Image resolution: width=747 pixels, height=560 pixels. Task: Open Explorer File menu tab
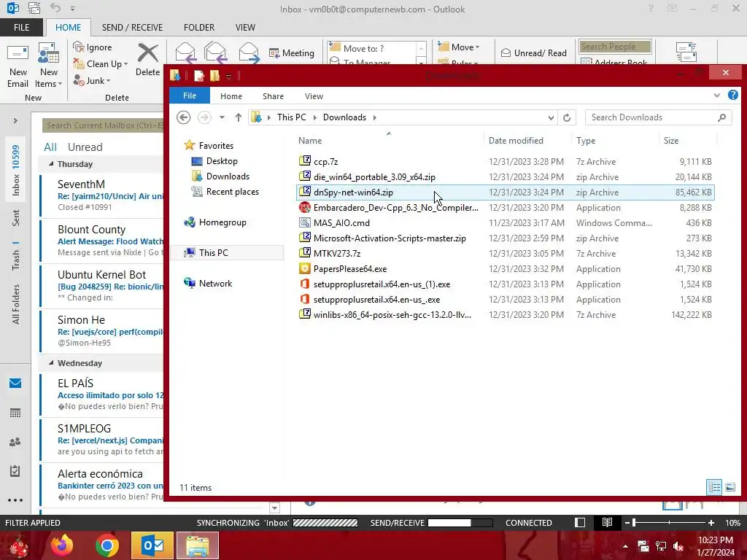[190, 96]
